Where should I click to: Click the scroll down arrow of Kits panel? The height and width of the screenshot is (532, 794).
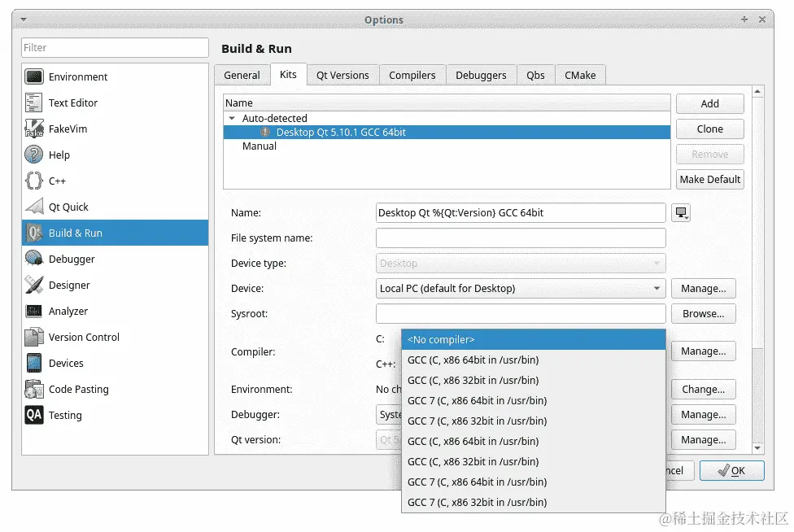[x=757, y=448]
